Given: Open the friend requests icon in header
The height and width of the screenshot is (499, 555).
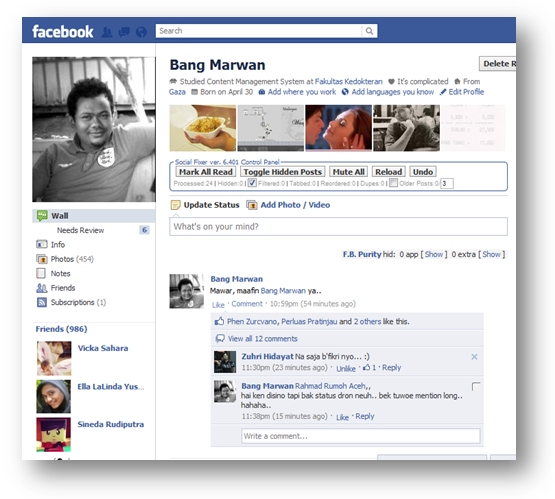Looking at the screenshot, I should click(x=107, y=32).
